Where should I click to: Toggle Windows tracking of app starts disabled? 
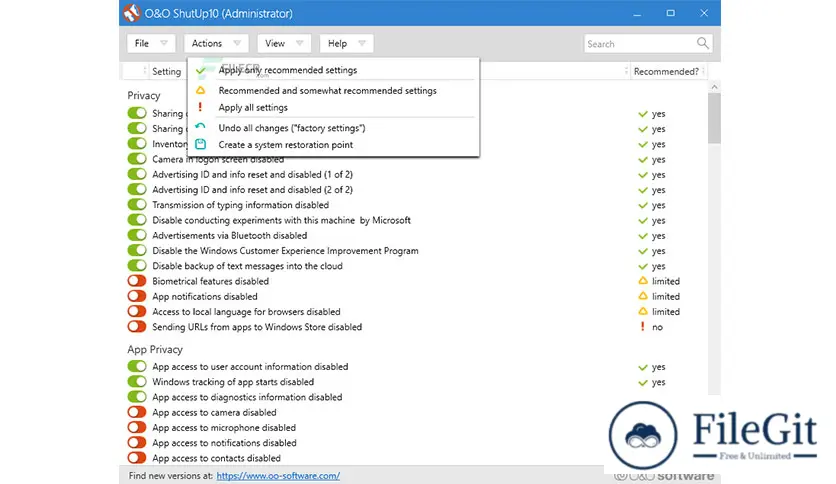click(x=137, y=381)
